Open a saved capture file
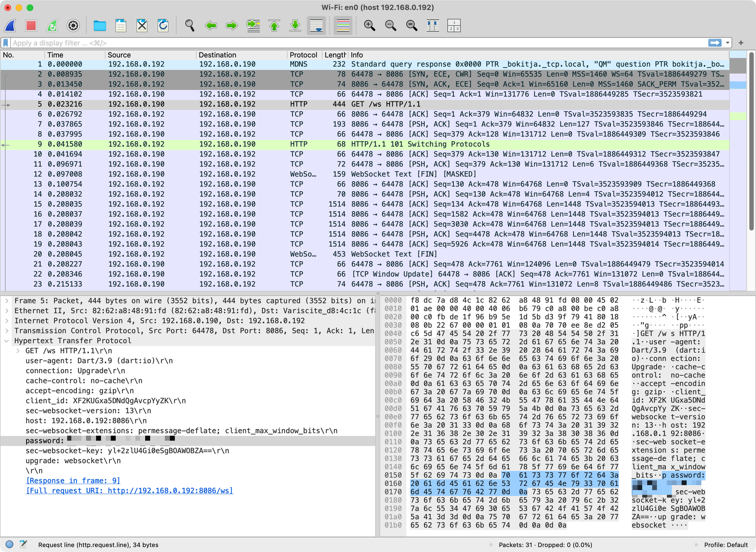The height and width of the screenshot is (552, 756). coord(100,26)
